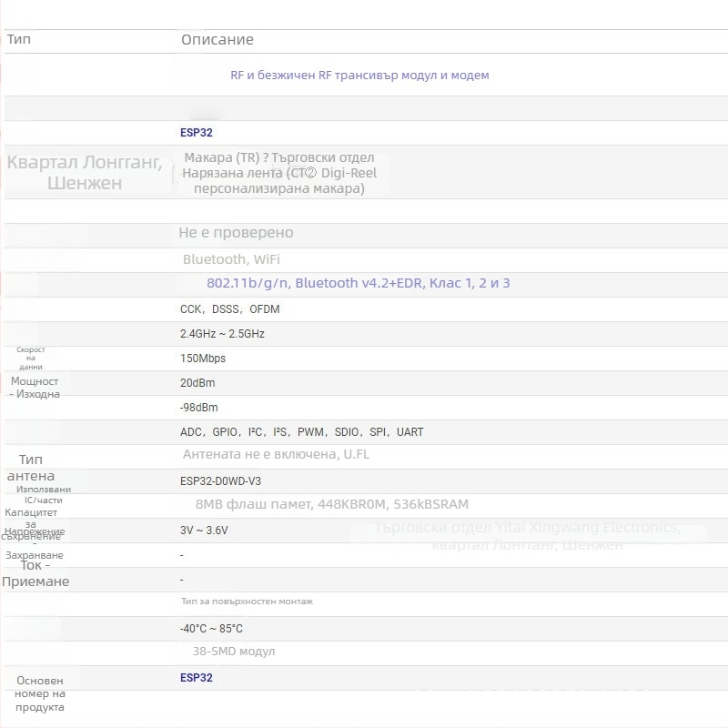Screen dimensions: 728x728
Task: Click the ESP32 link below the category row
Action: coord(197,132)
